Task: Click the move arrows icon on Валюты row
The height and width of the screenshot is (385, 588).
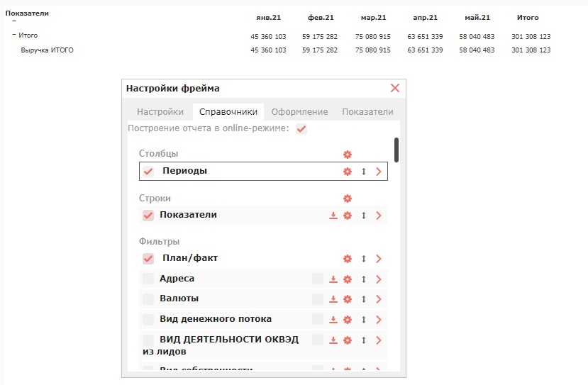Action: 363,299
